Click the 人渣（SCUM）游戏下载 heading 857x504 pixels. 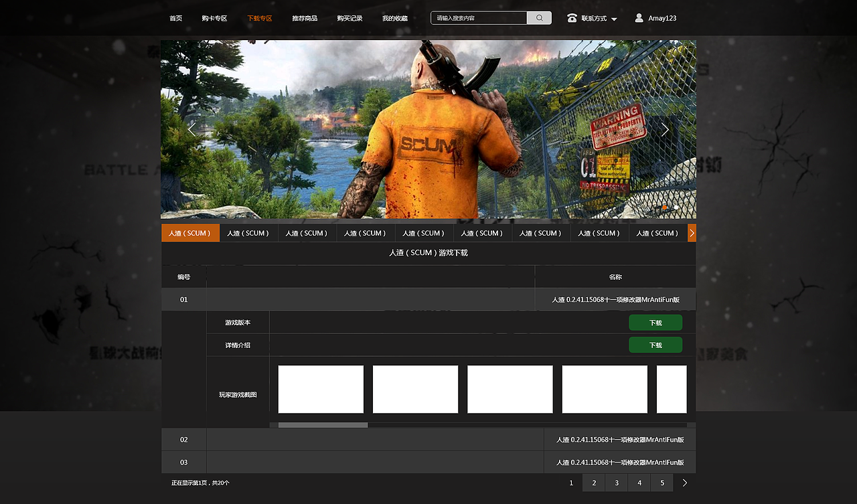tap(428, 253)
